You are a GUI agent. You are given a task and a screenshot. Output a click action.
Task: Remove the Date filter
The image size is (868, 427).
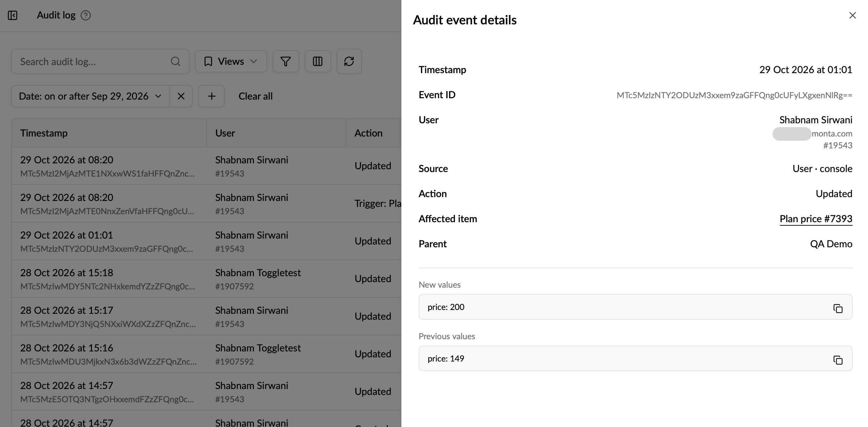(181, 96)
